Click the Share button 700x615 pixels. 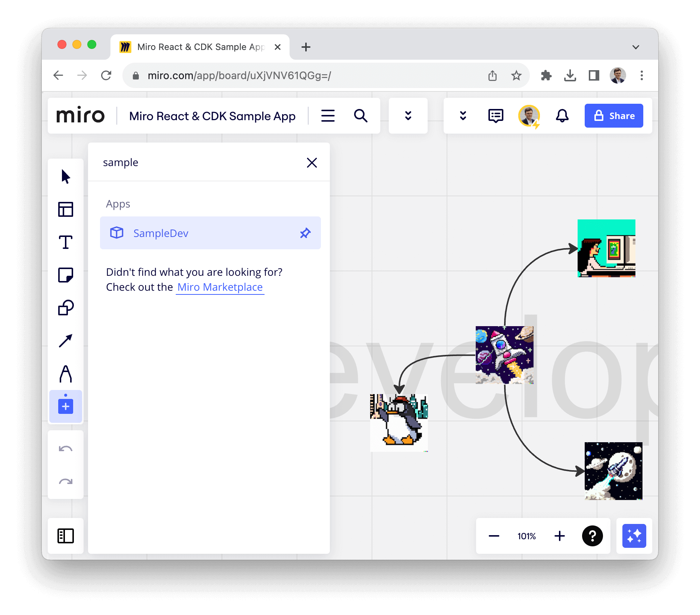(x=614, y=116)
